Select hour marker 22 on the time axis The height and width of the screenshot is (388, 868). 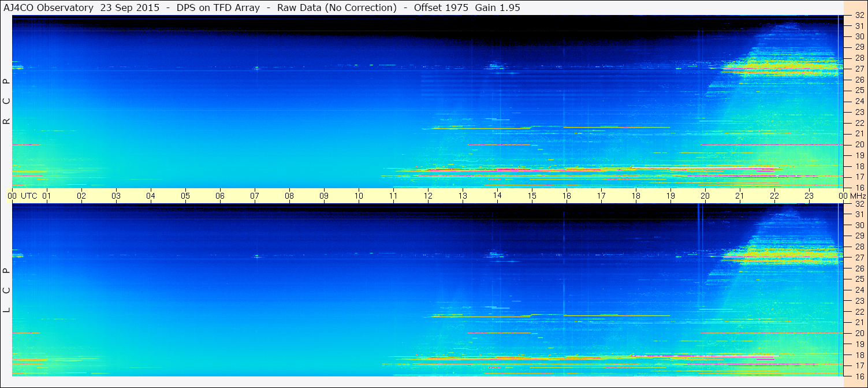(774, 196)
